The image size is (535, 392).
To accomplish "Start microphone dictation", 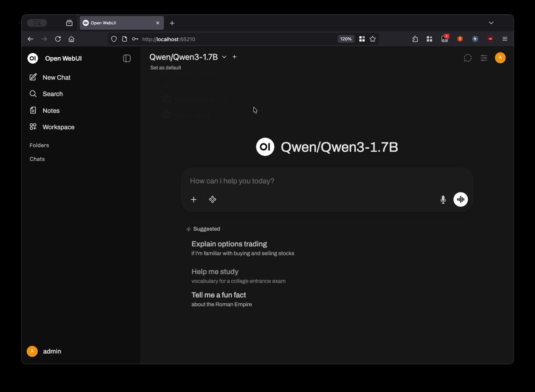I will click(x=443, y=199).
